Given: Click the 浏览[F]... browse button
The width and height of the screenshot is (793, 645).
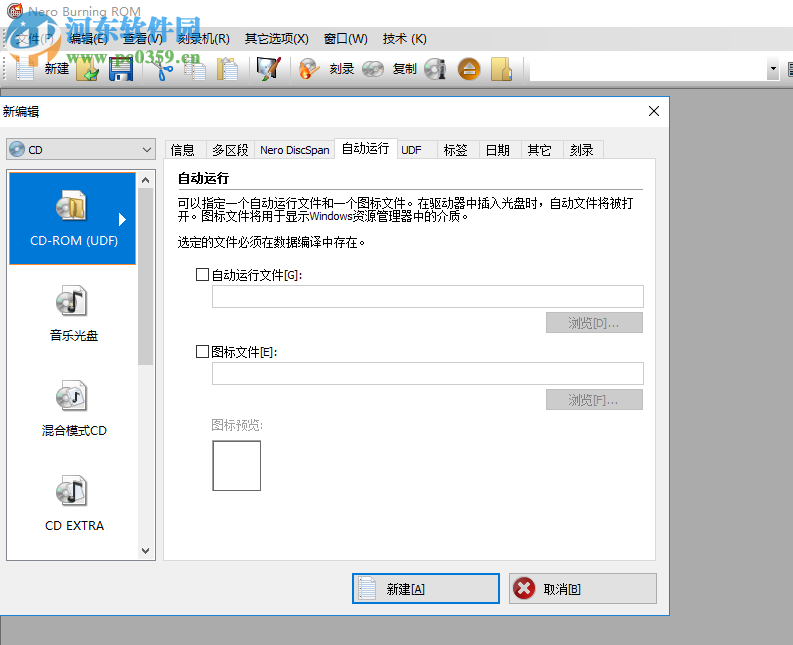Looking at the screenshot, I should click(594, 400).
